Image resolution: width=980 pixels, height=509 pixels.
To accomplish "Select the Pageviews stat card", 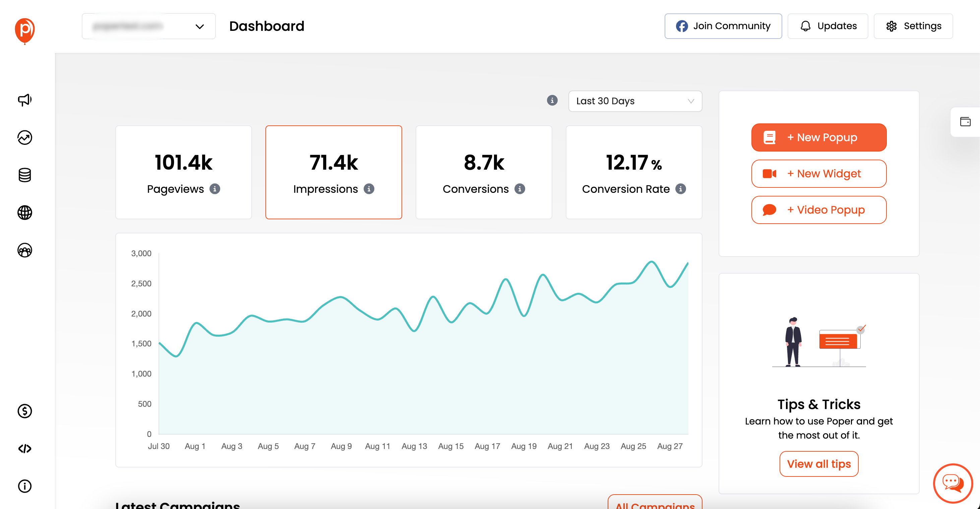I will 183,172.
